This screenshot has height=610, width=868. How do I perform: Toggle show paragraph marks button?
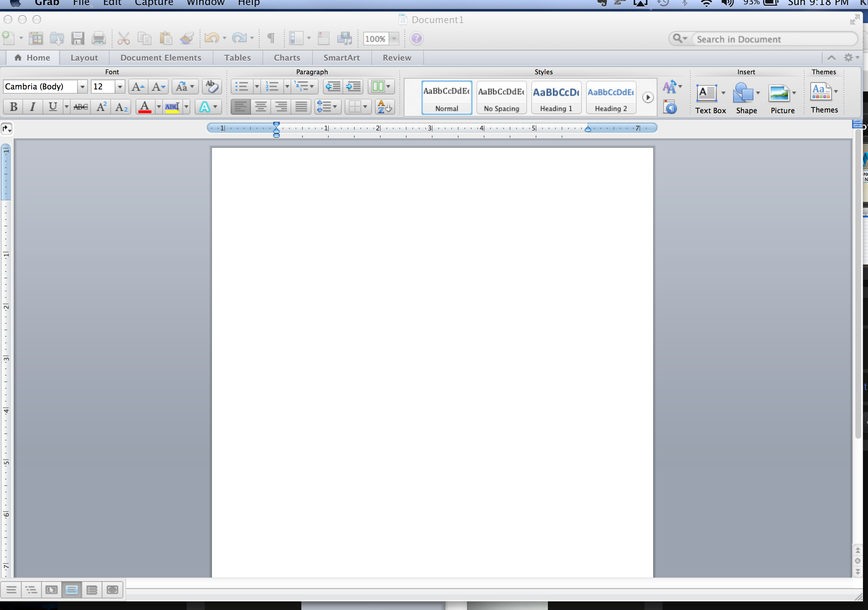coord(271,38)
